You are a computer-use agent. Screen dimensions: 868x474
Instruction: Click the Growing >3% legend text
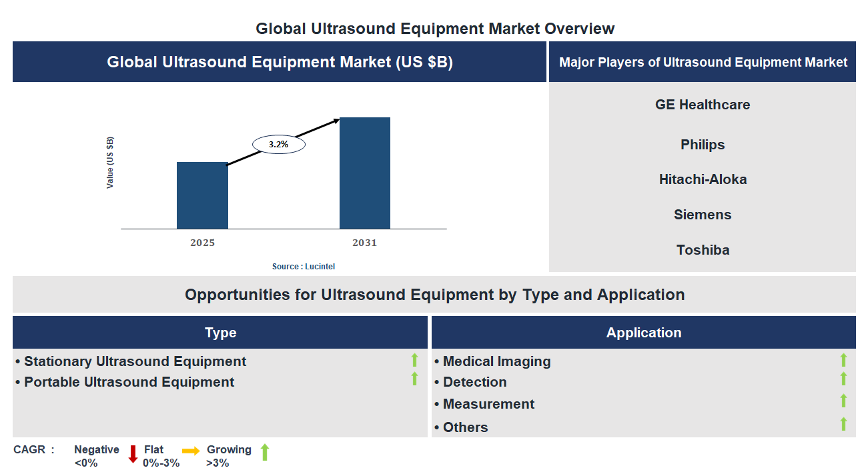coord(229,456)
